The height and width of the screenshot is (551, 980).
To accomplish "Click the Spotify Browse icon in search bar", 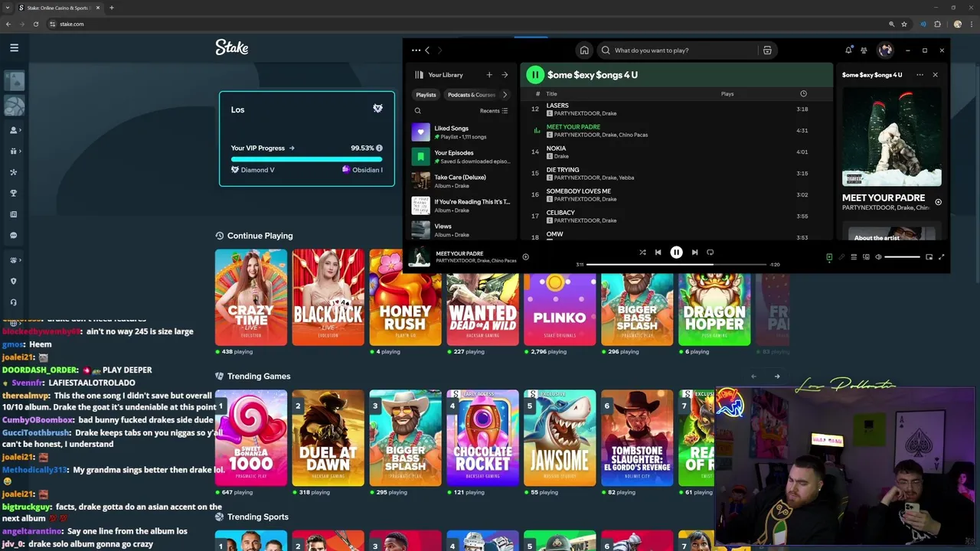I will pos(767,51).
